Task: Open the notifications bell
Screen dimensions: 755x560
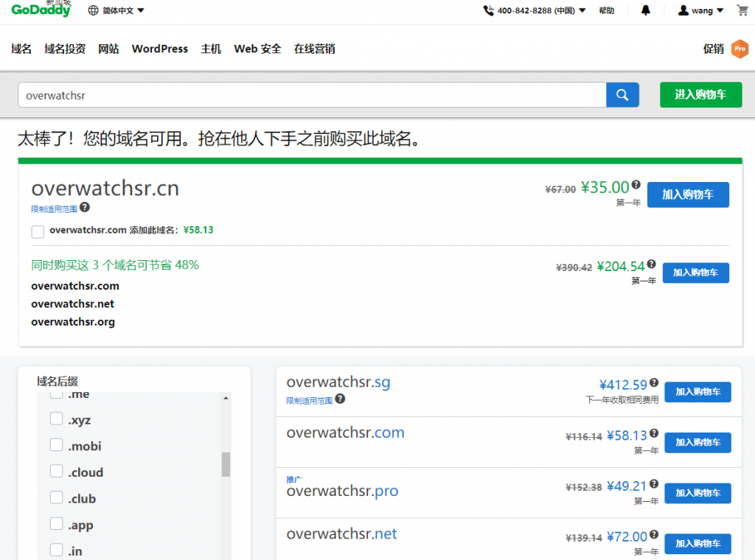Action: point(646,10)
